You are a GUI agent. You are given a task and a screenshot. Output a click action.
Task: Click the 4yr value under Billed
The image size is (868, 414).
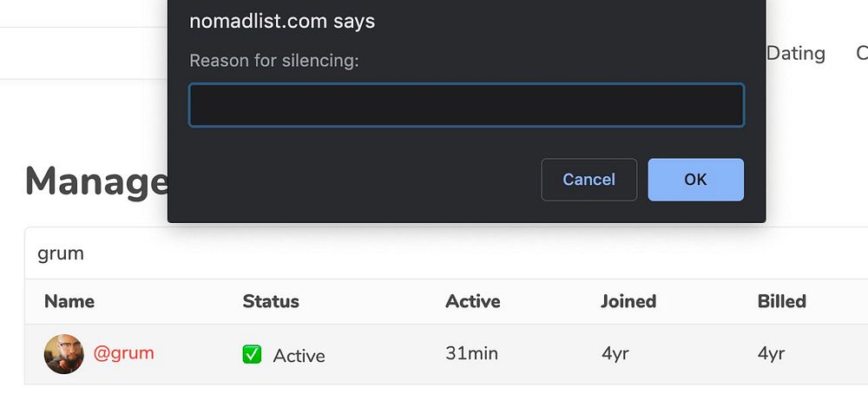point(771,353)
